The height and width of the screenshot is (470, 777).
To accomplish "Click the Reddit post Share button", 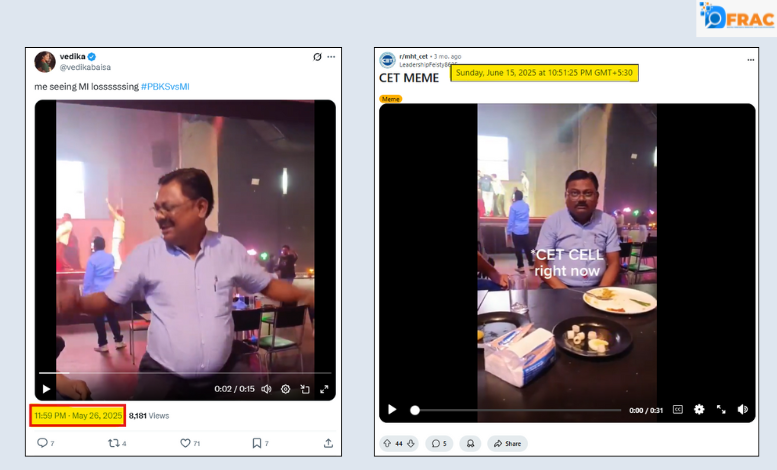I will 507,443.
